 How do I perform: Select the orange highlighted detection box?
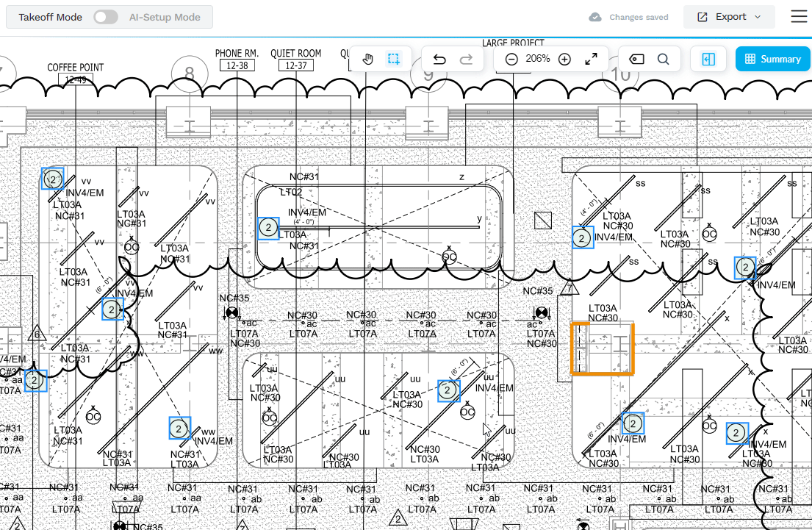click(602, 349)
